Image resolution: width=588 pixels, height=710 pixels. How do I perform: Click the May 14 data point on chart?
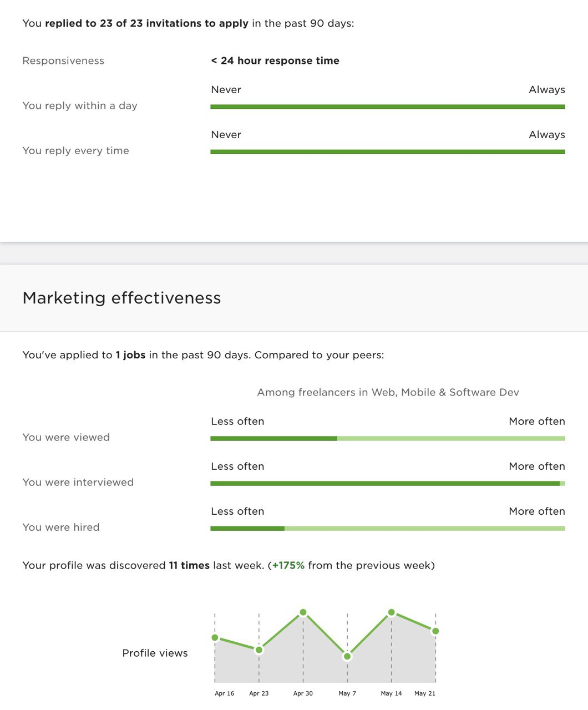(392, 612)
